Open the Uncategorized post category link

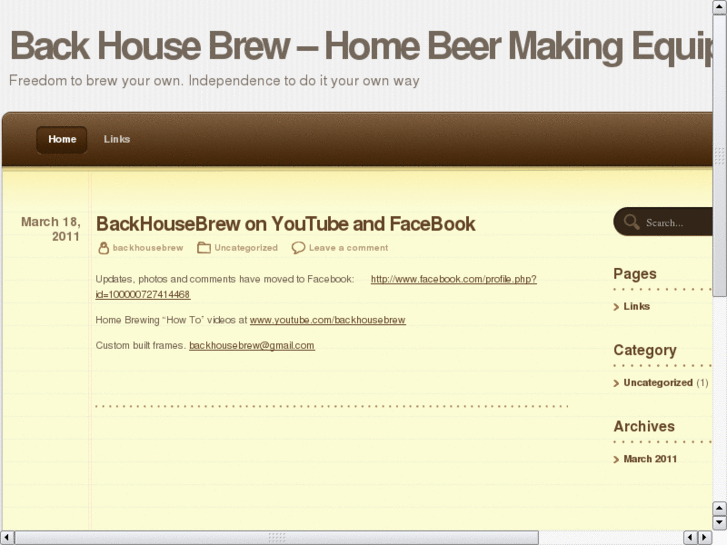tap(246, 248)
